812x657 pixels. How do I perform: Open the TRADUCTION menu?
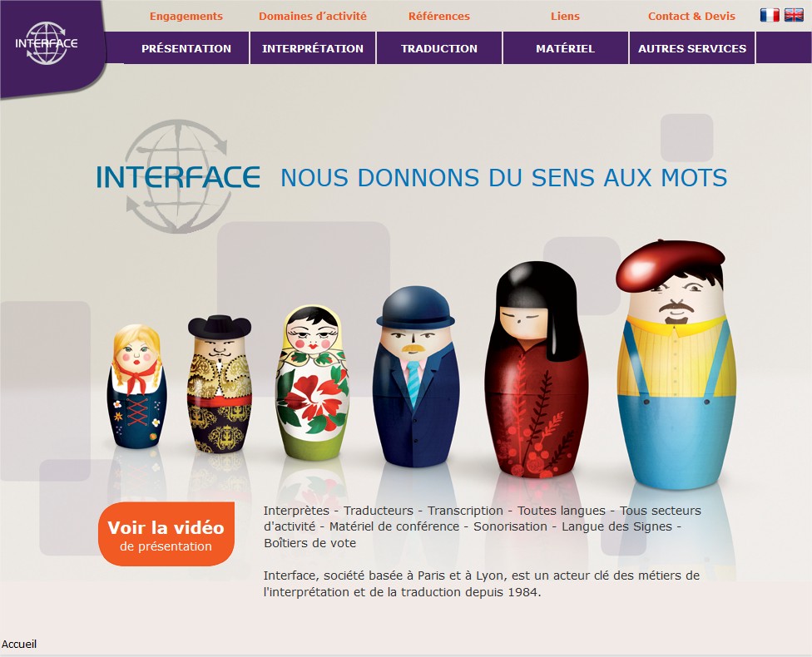pyautogui.click(x=439, y=48)
